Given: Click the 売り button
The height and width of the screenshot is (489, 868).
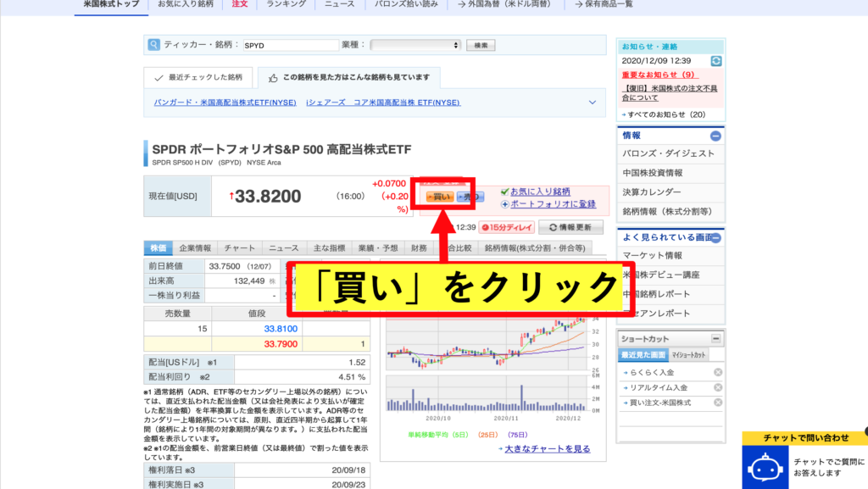Looking at the screenshot, I should click(x=470, y=197).
